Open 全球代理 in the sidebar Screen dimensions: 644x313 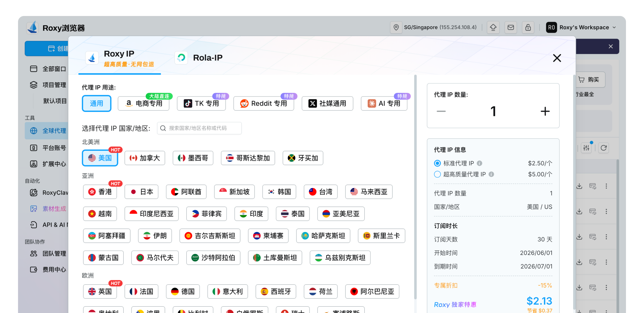pyautogui.click(x=47, y=131)
